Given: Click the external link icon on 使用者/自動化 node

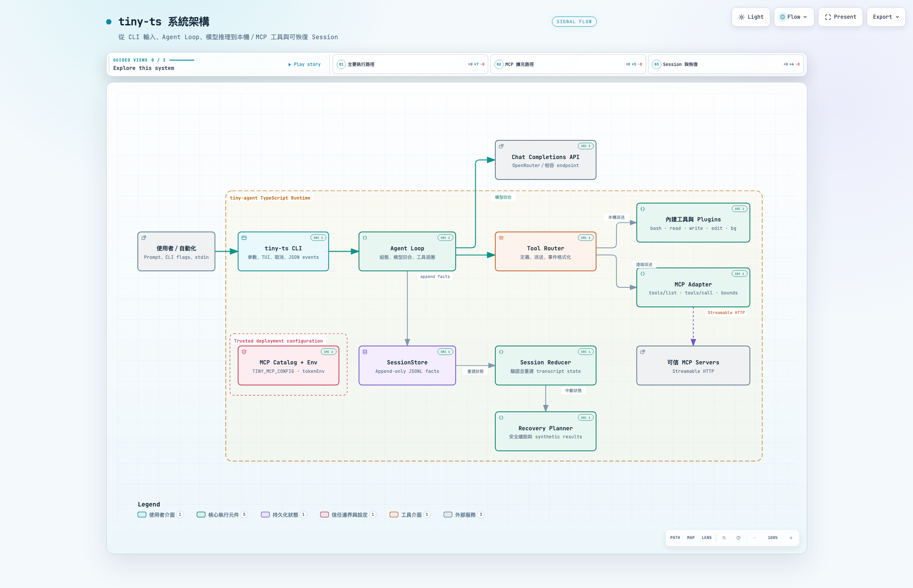Looking at the screenshot, I should pos(144,238).
